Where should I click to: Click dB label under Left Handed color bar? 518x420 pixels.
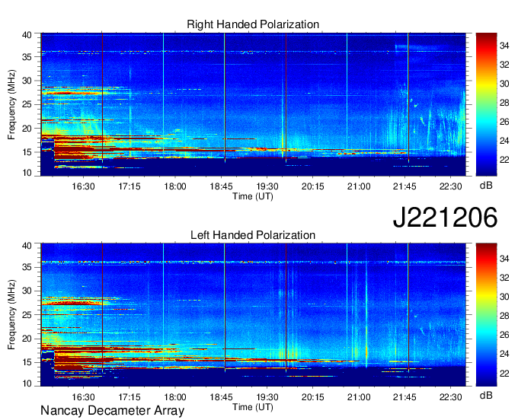(486, 396)
